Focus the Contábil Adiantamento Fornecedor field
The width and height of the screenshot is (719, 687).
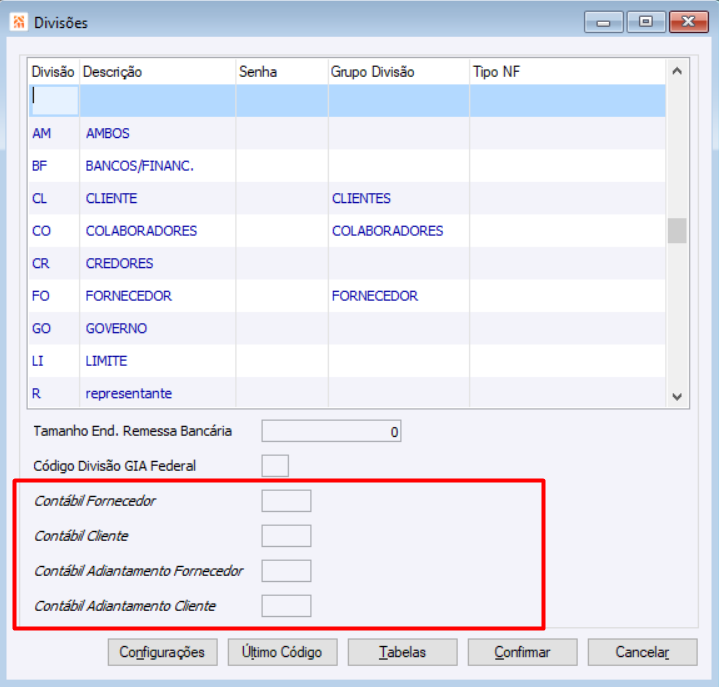click(x=286, y=571)
